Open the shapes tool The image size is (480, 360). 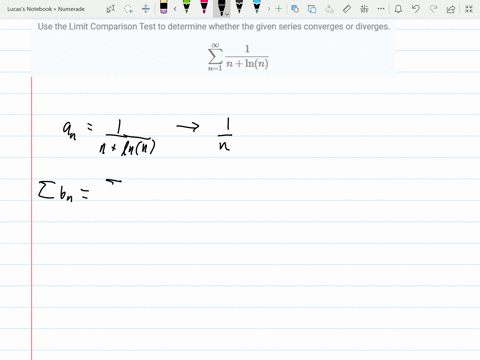[x=295, y=9]
